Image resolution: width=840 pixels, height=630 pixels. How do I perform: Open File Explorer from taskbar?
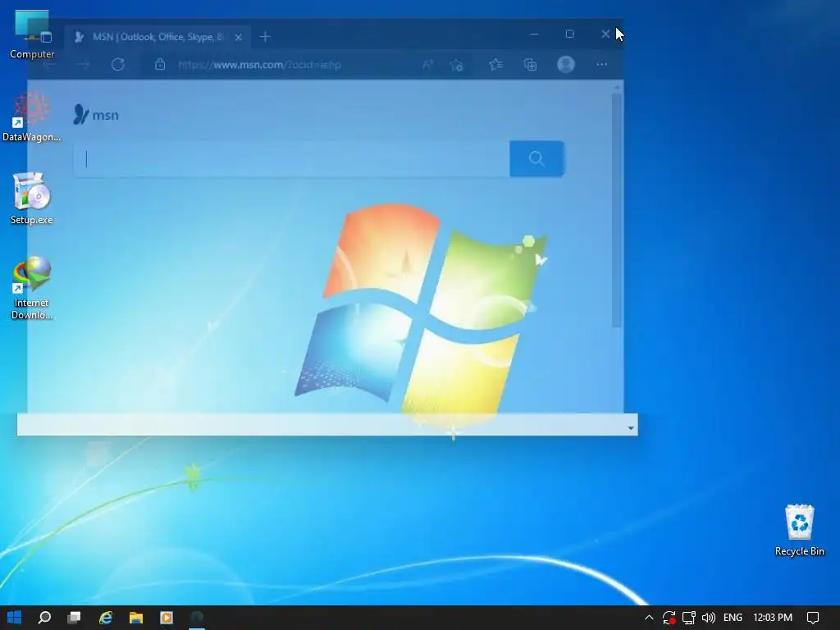(x=136, y=618)
